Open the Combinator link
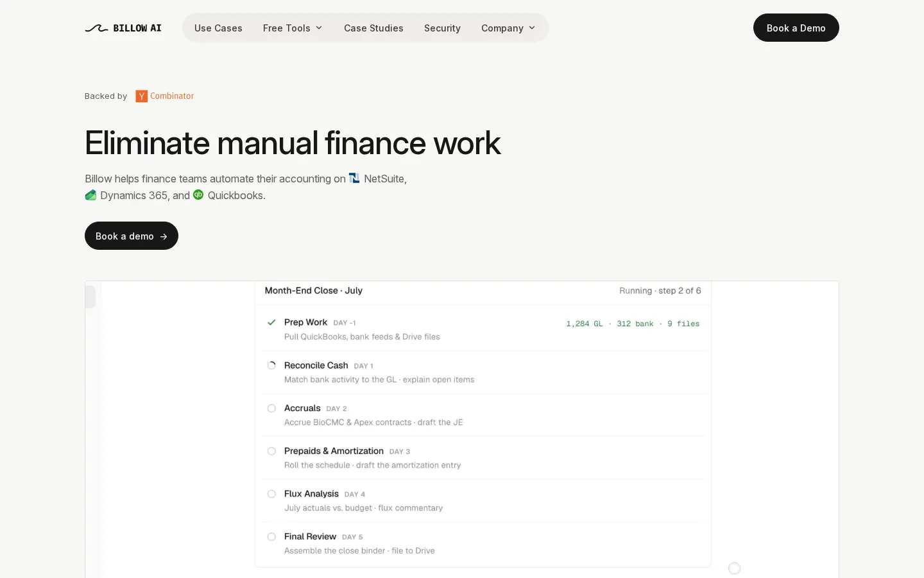 point(172,96)
